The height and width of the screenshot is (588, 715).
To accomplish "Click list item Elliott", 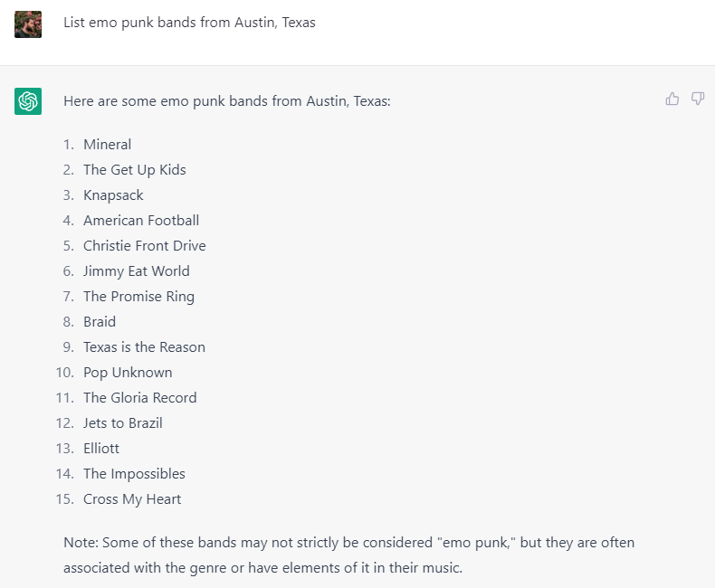I will click(x=101, y=449).
